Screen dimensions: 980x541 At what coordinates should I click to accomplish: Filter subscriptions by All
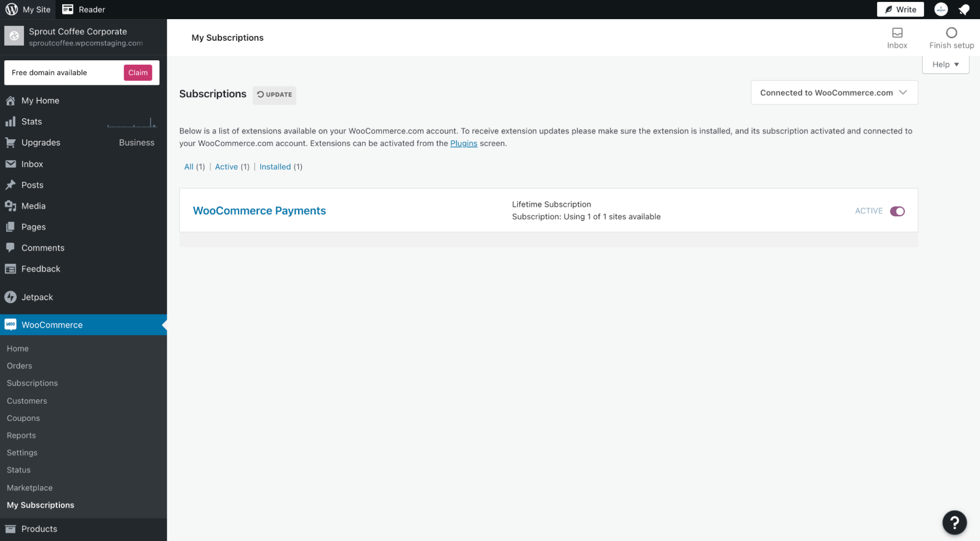click(x=189, y=167)
